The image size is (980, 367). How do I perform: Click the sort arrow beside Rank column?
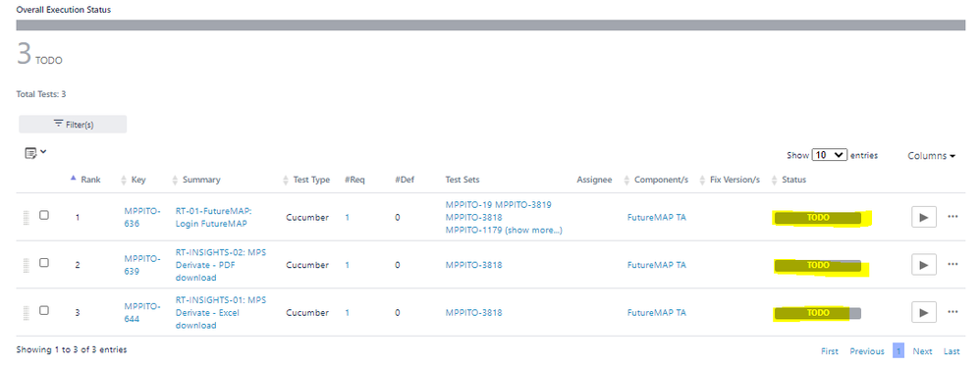73,179
